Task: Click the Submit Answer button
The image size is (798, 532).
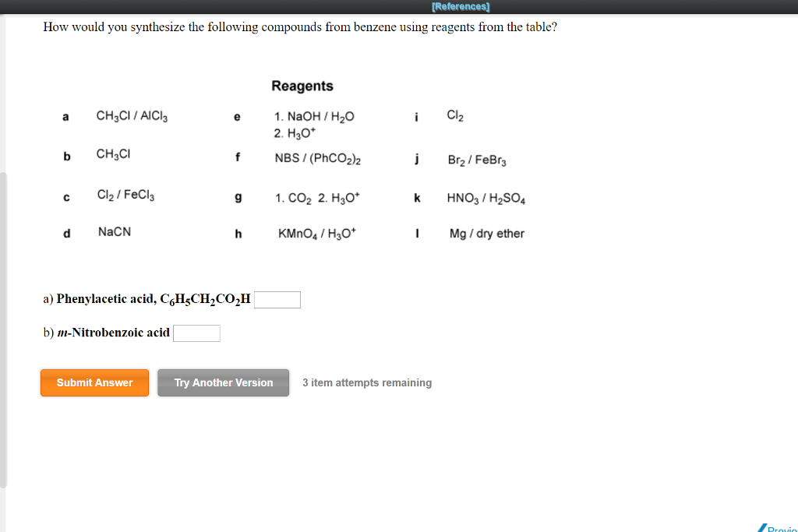Action: pos(94,382)
